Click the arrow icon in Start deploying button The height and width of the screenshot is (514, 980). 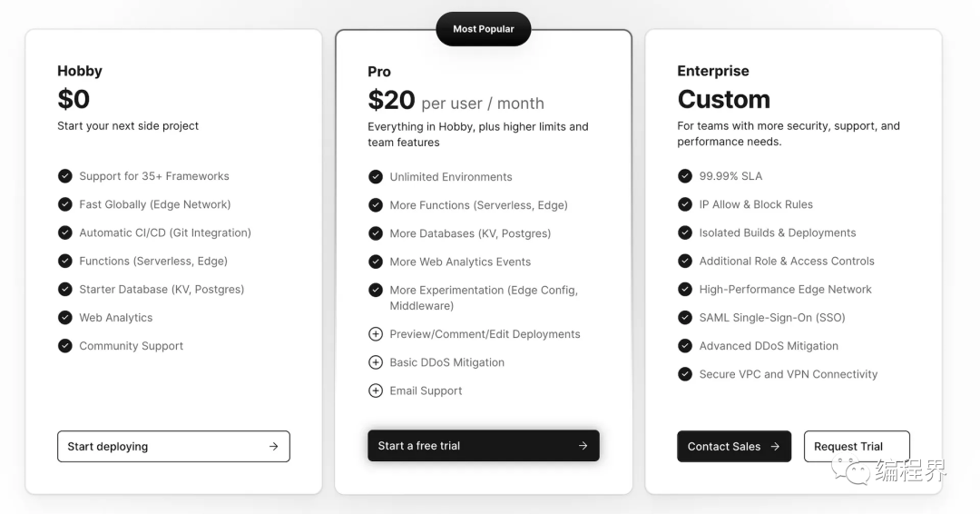click(x=274, y=447)
